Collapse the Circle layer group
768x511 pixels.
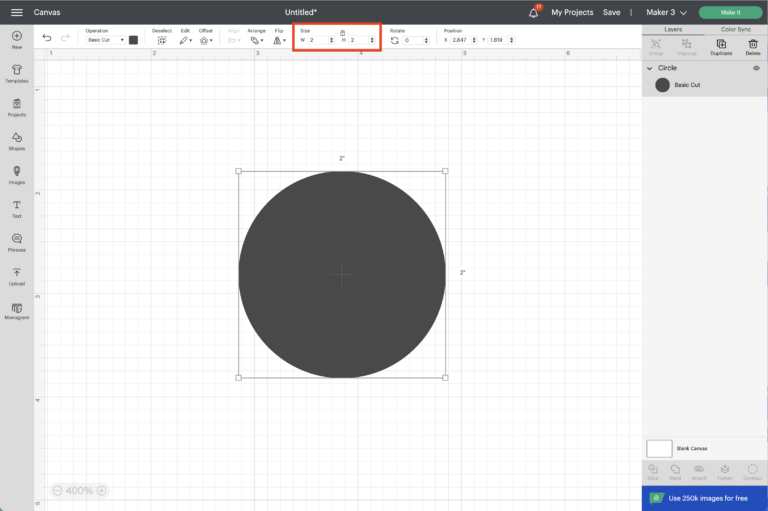[x=648, y=68]
